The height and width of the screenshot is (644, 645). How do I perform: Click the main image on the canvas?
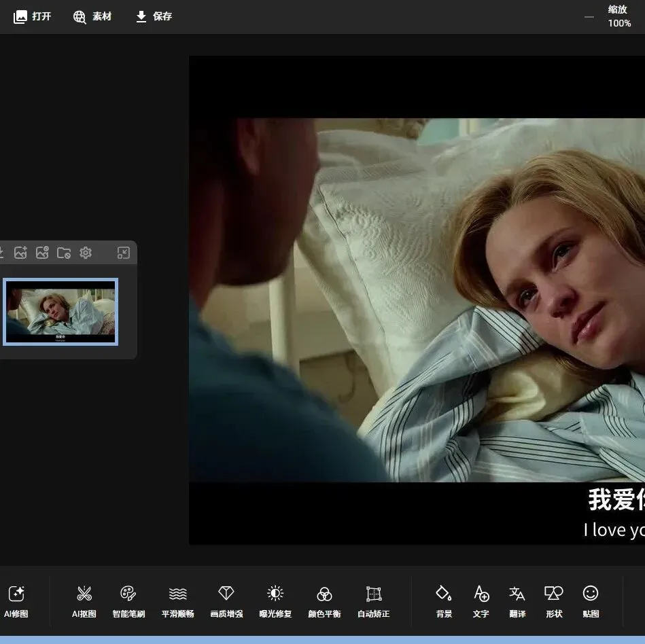click(417, 300)
